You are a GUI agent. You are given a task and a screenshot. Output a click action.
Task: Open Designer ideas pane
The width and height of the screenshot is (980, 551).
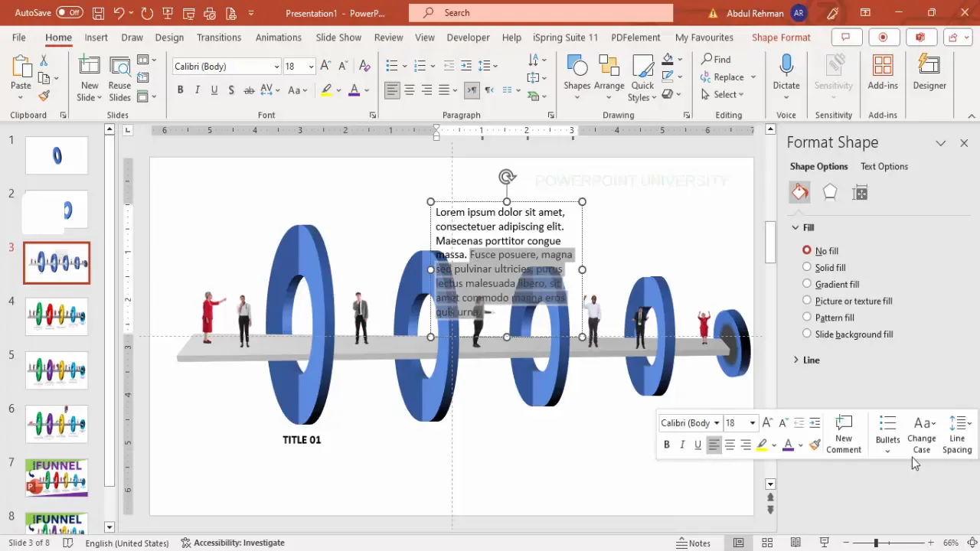click(929, 73)
